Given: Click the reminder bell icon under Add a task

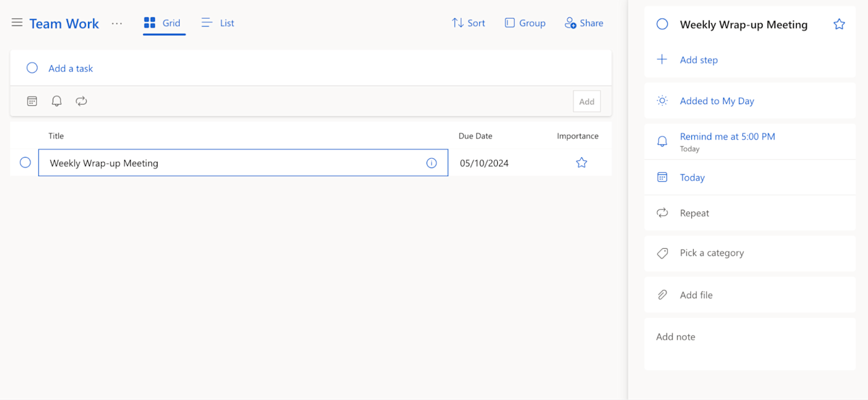Looking at the screenshot, I should [56, 101].
